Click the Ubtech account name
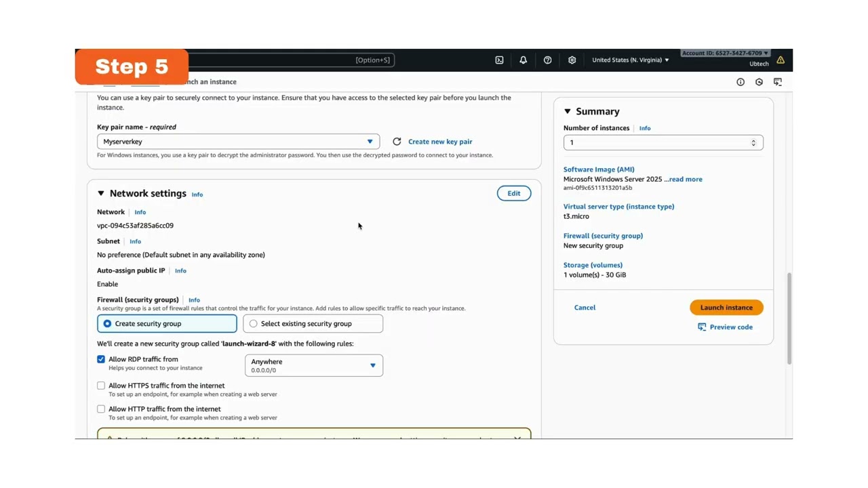The width and height of the screenshot is (868, 488). point(759,64)
